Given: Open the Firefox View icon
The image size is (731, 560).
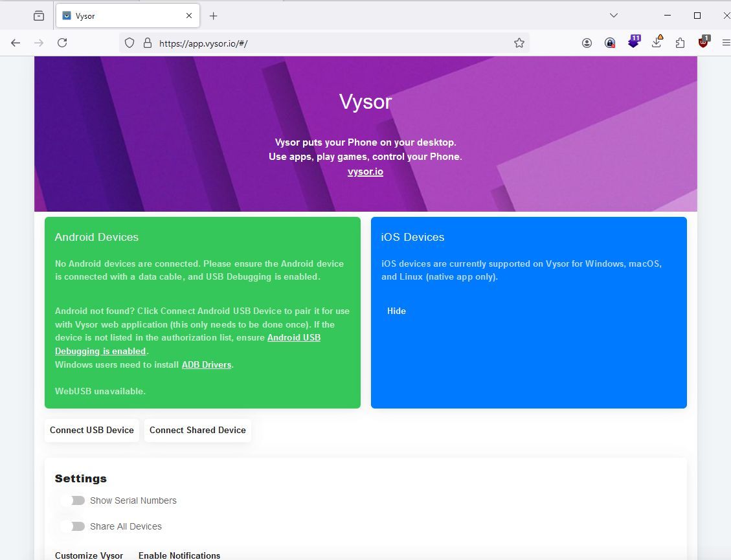Looking at the screenshot, I should click(x=39, y=16).
